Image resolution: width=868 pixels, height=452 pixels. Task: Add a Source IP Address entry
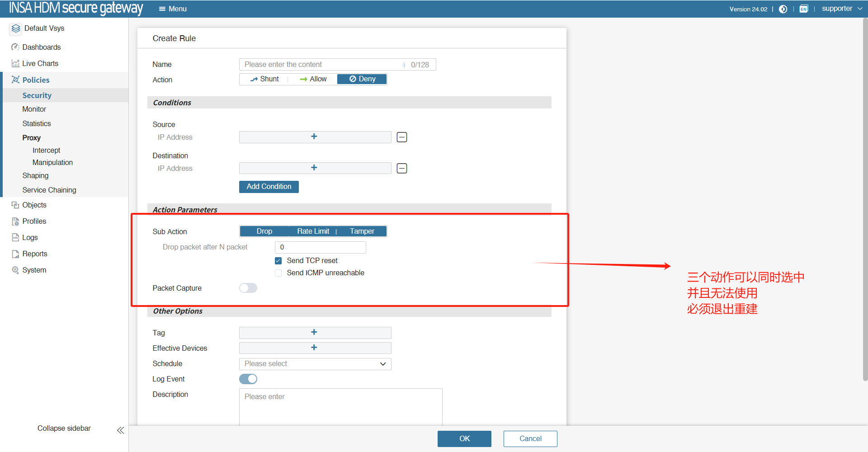point(315,137)
